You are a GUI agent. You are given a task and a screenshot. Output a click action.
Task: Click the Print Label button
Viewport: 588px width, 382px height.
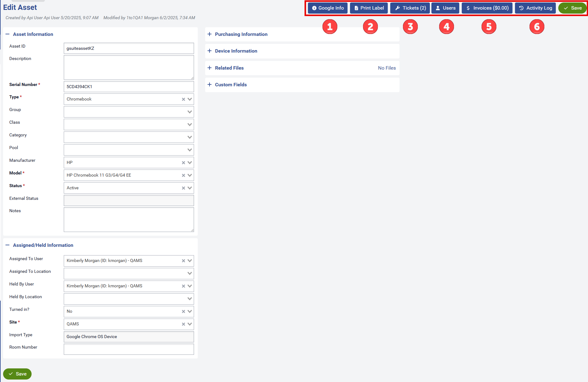[369, 8]
